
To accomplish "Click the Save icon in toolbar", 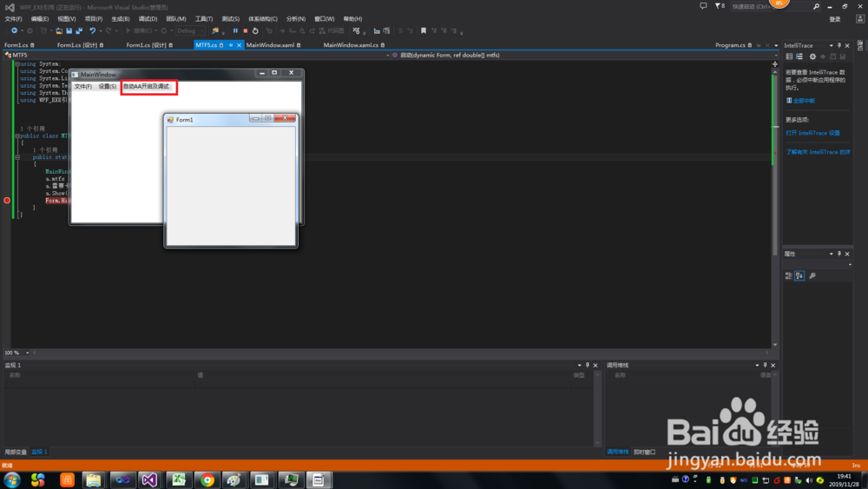I will coord(69,31).
